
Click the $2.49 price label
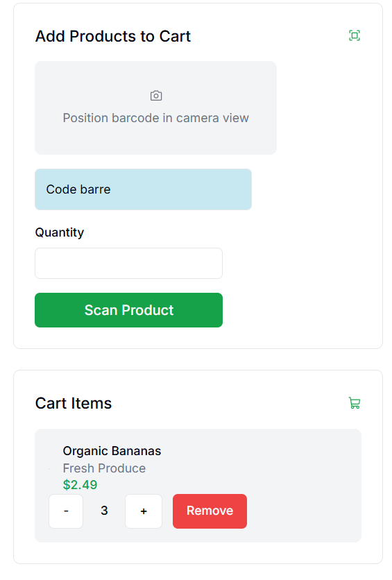pyautogui.click(x=80, y=484)
